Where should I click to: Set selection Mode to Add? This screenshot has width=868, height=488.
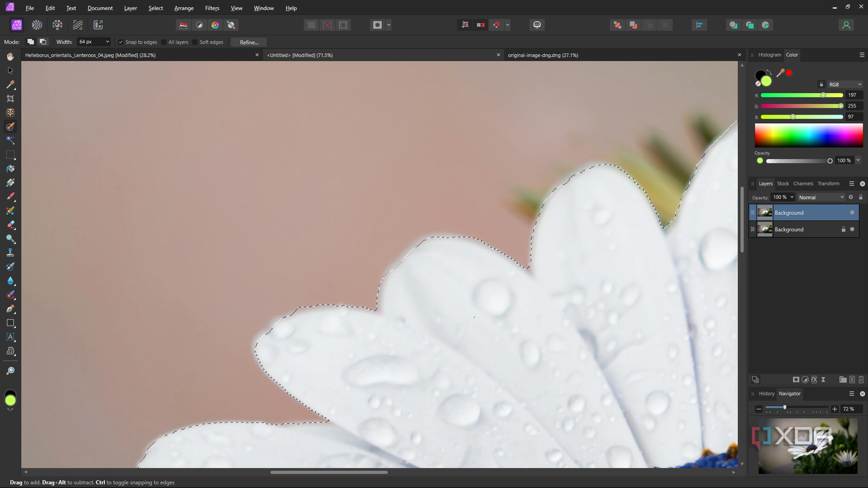(x=31, y=42)
